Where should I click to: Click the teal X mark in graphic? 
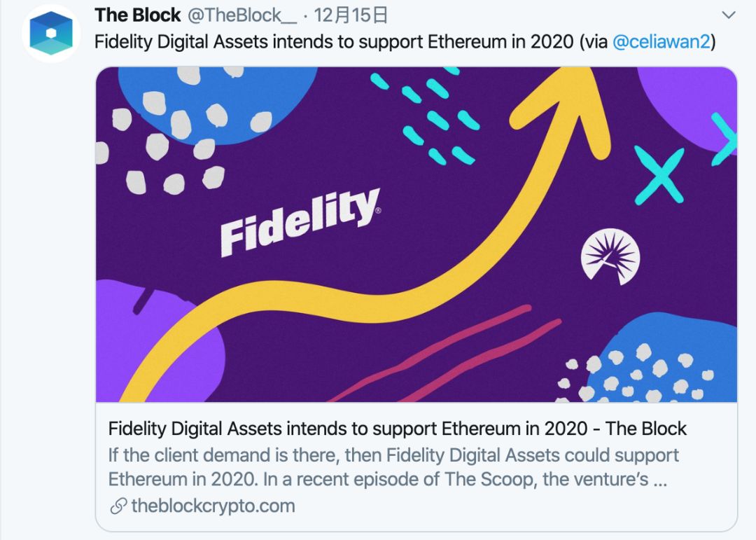[x=659, y=176]
